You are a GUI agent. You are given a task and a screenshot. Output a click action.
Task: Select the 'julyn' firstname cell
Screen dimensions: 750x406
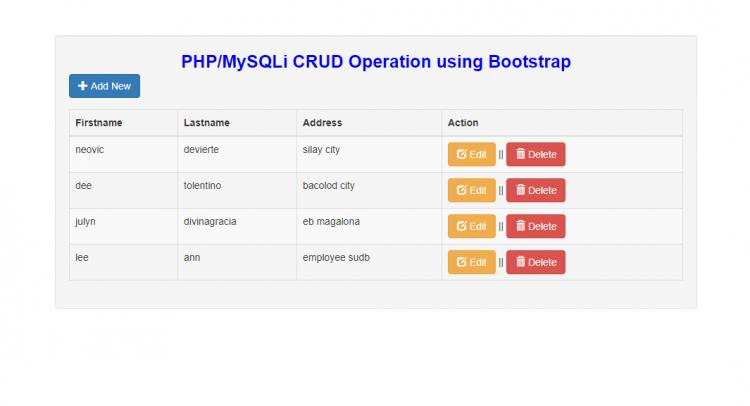click(x=123, y=226)
